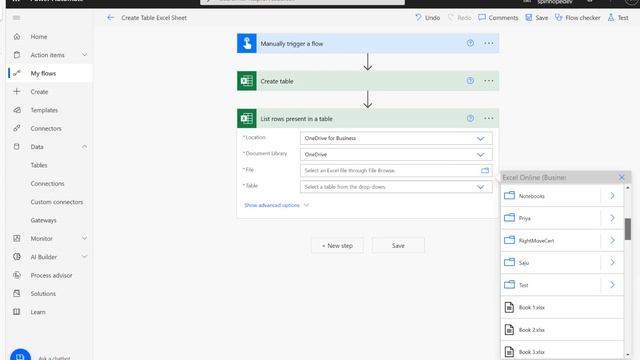The image size is (640, 360).
Task: Collapse the Data section chevron
Action: [84, 147]
